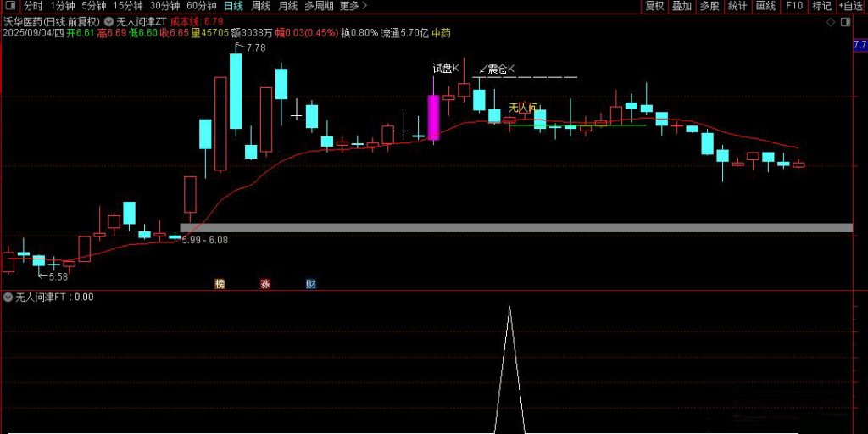Switch to the 分时 tab

pyautogui.click(x=33, y=6)
